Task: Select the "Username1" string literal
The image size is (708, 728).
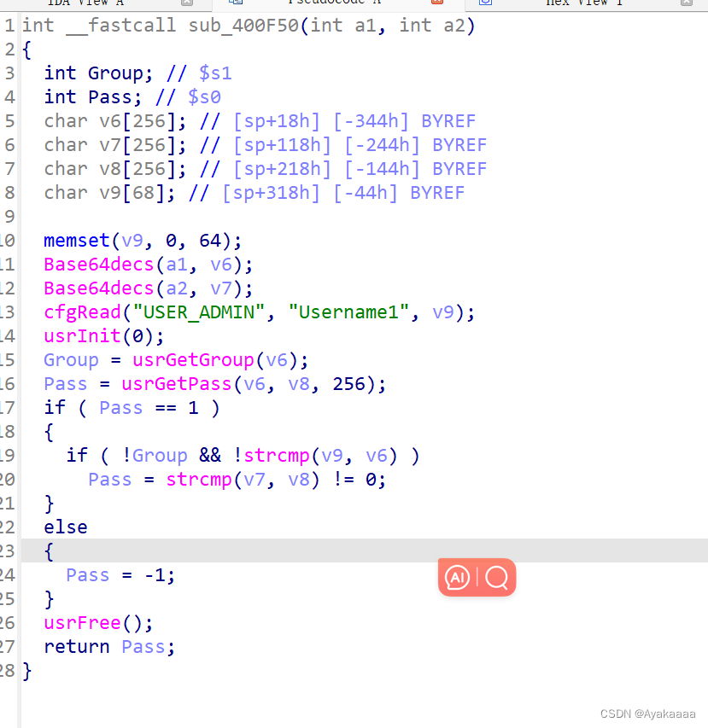Action: click(x=348, y=312)
